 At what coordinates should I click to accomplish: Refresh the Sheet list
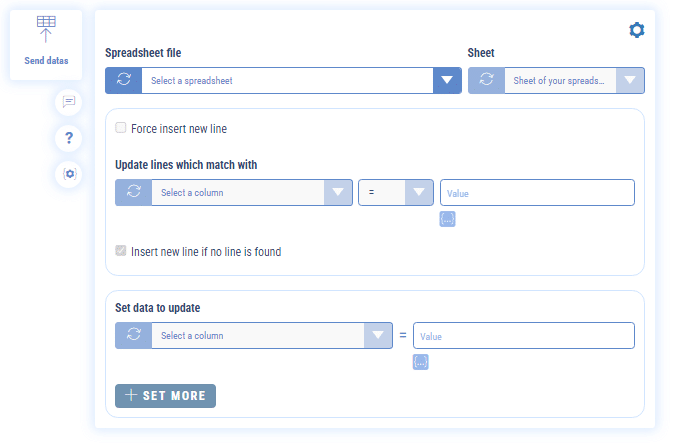[x=486, y=81]
